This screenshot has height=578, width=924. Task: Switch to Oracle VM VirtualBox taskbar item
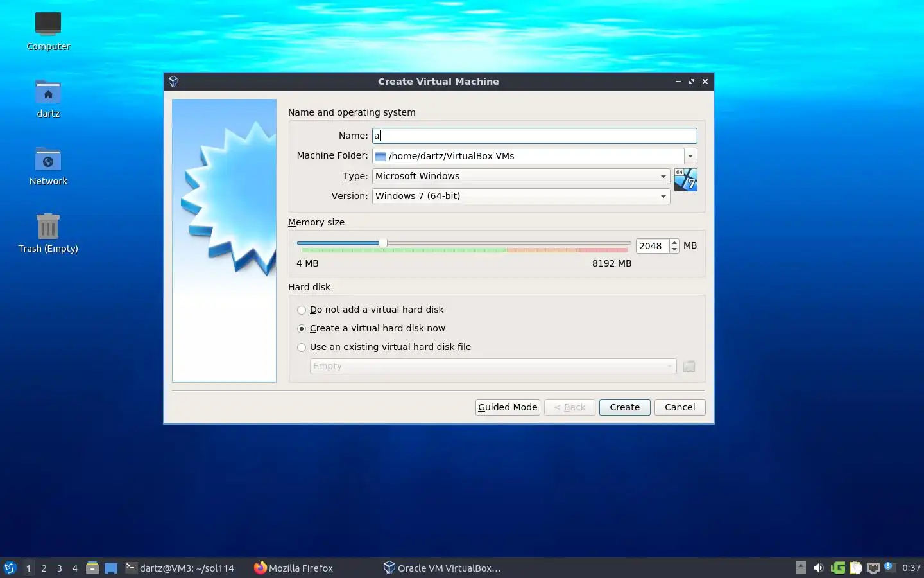[442, 568]
